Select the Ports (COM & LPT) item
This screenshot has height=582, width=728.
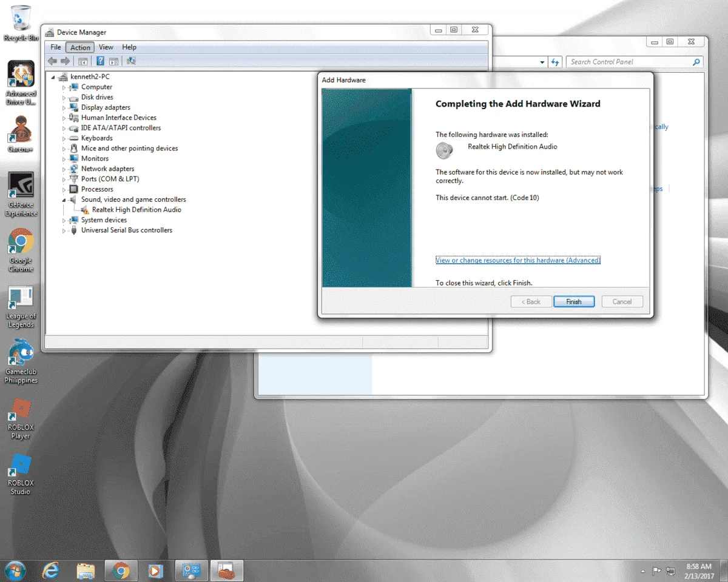pyautogui.click(x=110, y=179)
